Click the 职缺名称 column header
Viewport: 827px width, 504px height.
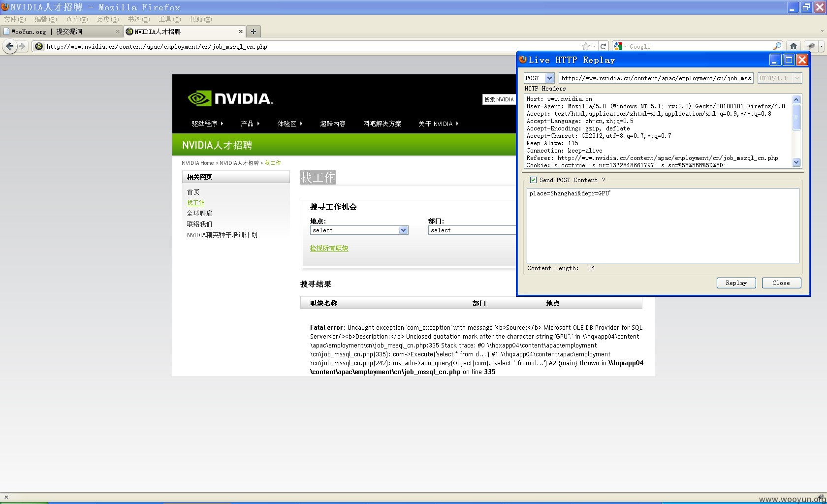[x=323, y=303]
